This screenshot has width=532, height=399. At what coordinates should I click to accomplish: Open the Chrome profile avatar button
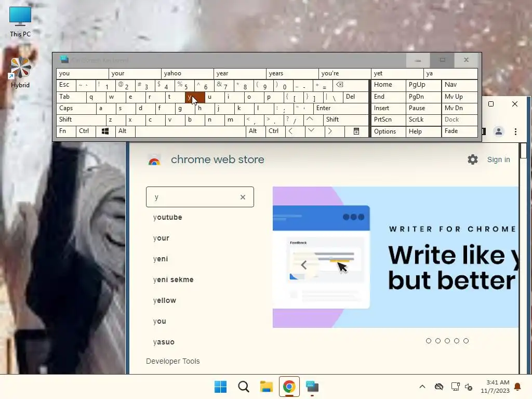(x=498, y=131)
